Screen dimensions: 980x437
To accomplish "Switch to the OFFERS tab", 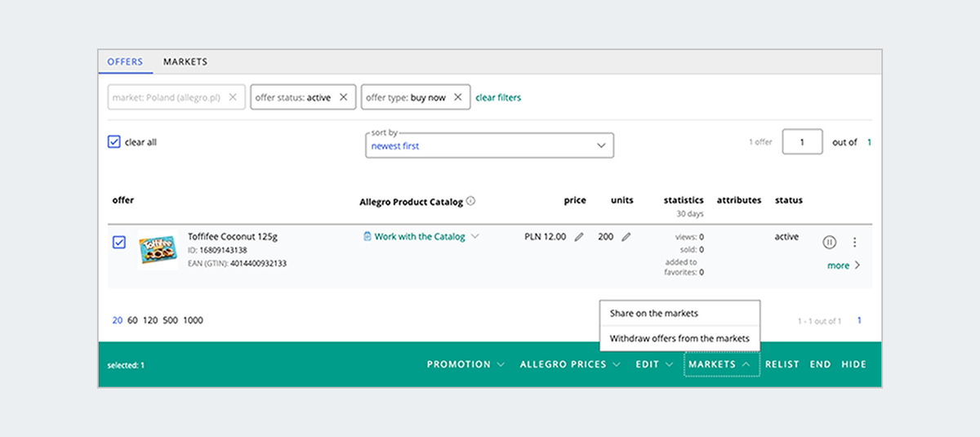I will [125, 61].
